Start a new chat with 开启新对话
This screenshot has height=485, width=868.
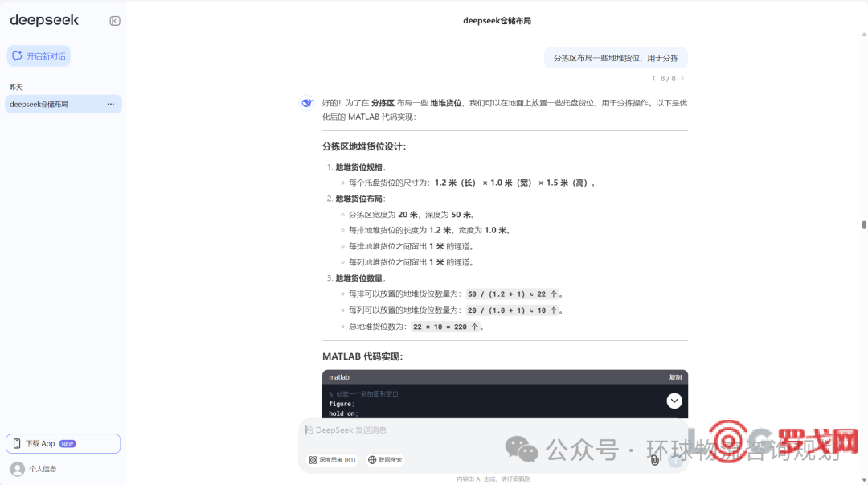coord(39,56)
